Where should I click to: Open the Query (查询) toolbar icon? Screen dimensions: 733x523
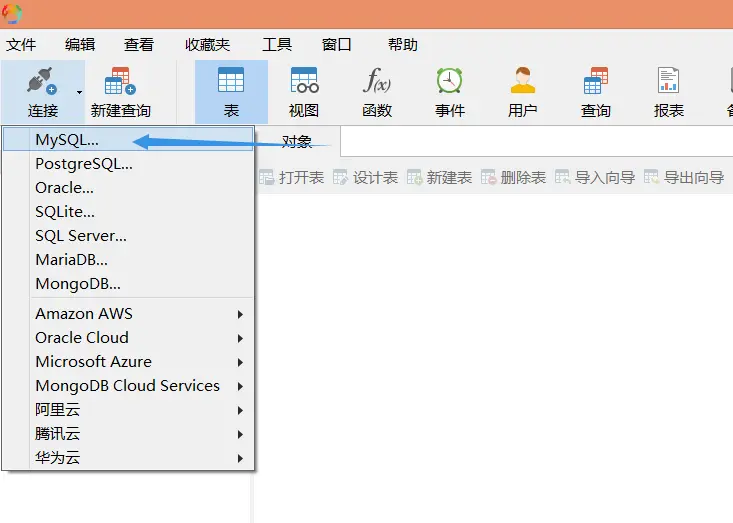pyautogui.click(x=596, y=80)
